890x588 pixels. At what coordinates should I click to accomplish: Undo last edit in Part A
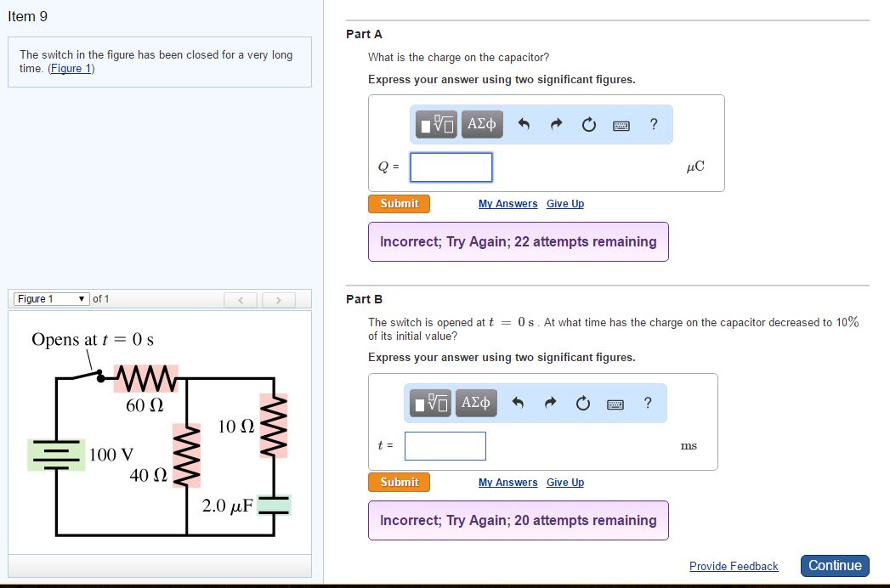524,124
